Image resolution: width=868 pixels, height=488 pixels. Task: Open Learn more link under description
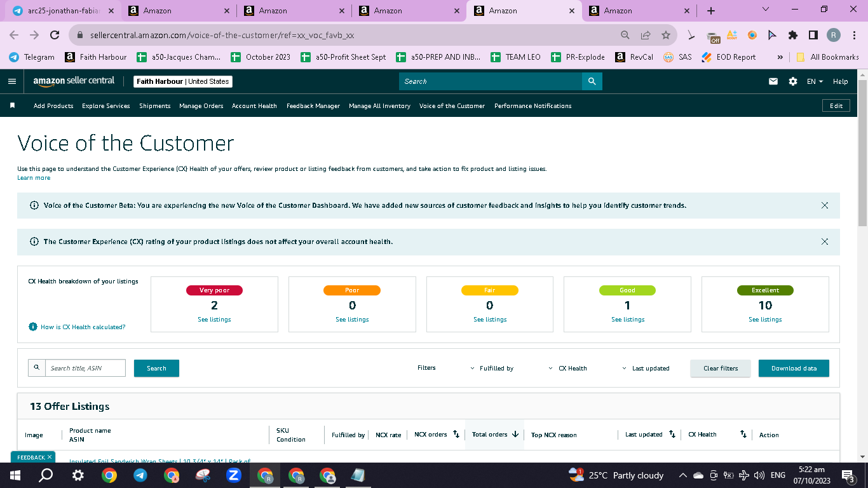pos(34,178)
